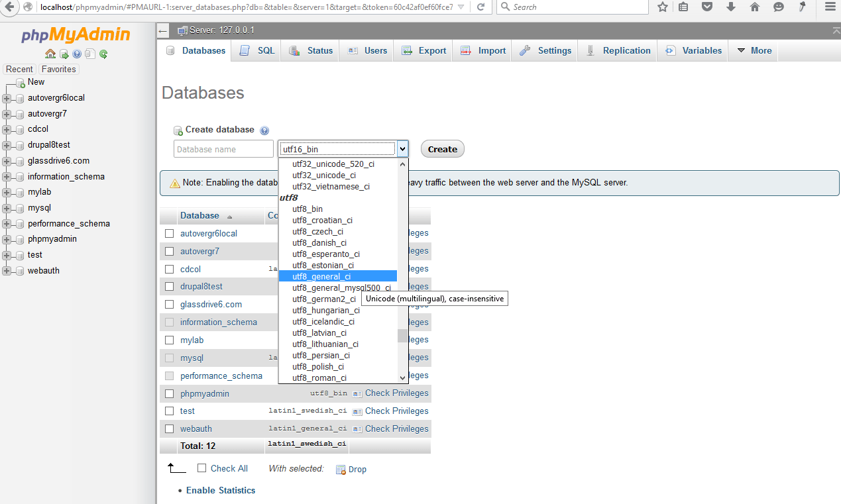Image resolution: width=841 pixels, height=504 pixels.
Task: Switch to the SQL tab
Action: 255,50
